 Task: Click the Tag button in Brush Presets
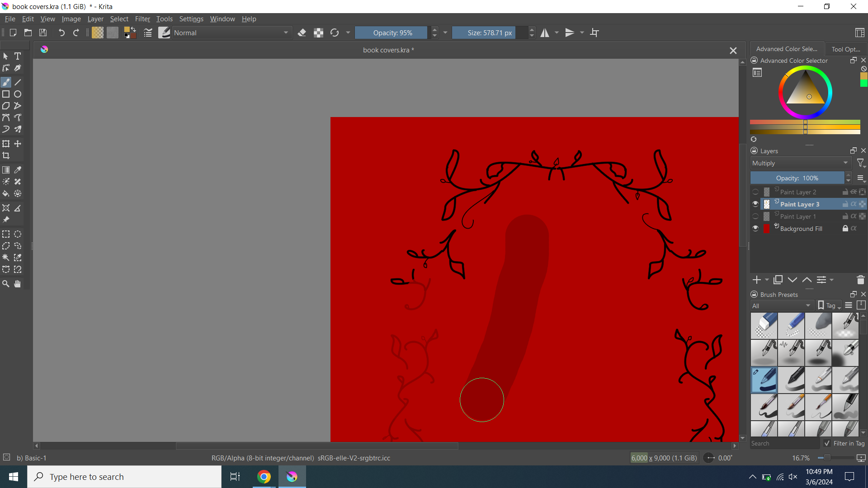(x=830, y=306)
